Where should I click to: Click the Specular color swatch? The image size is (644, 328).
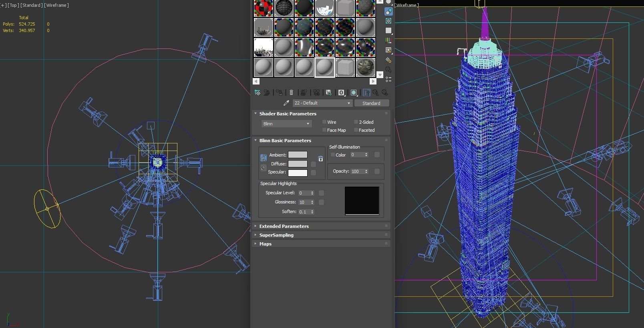click(298, 173)
